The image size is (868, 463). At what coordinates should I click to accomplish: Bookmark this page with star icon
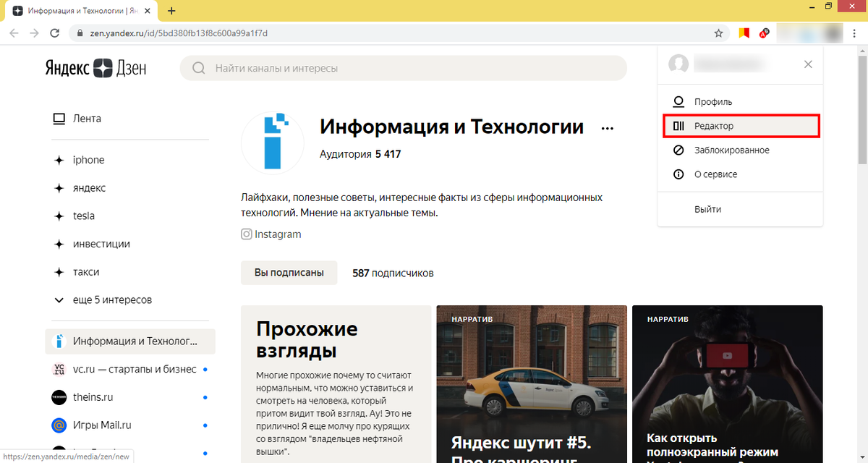tap(718, 33)
